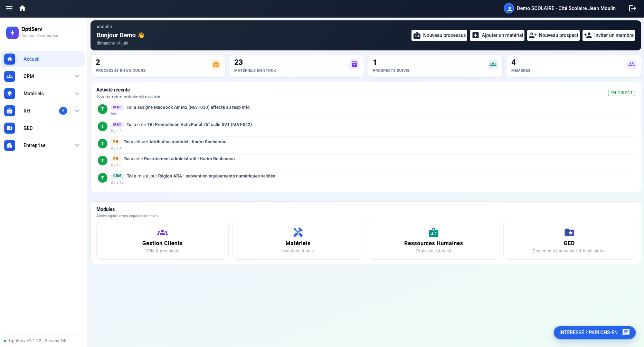Click the RH notification badge 2

pyautogui.click(x=63, y=111)
